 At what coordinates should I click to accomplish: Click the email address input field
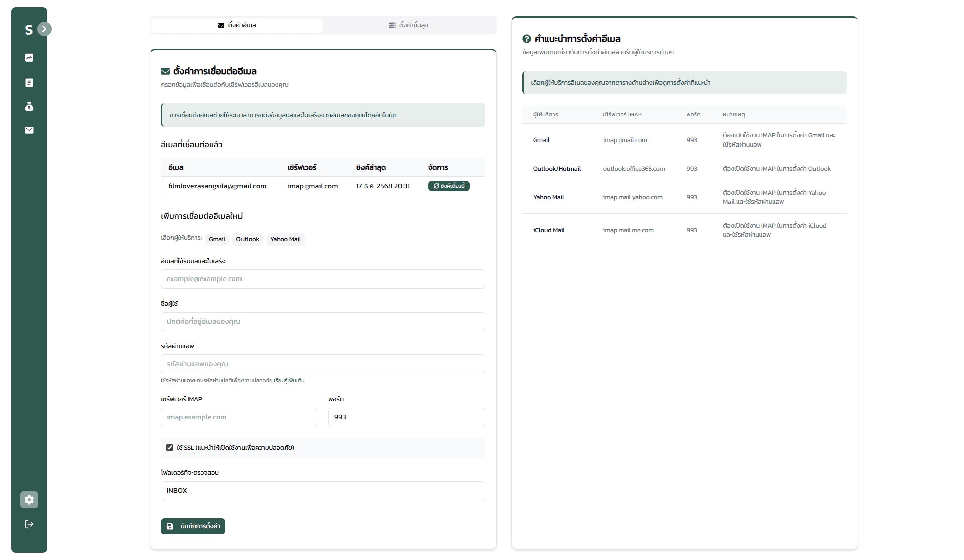(x=322, y=279)
